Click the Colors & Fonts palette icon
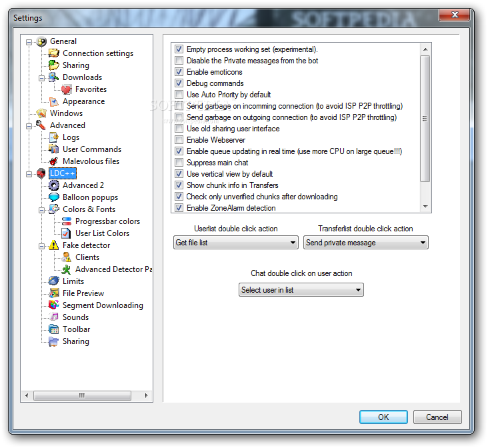 54,209
